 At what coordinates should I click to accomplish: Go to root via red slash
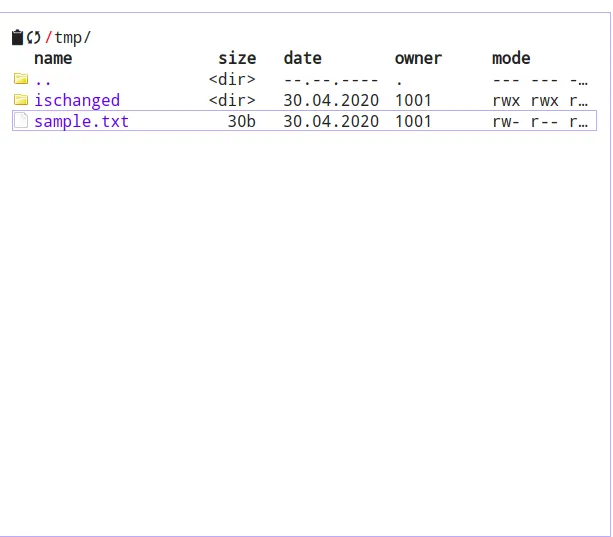click(48, 37)
